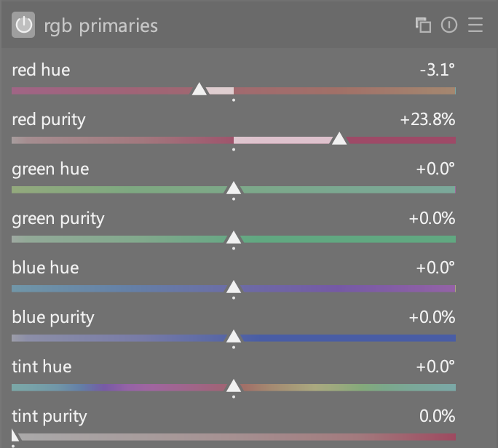Open multiple instances icon in module header

(423, 25)
